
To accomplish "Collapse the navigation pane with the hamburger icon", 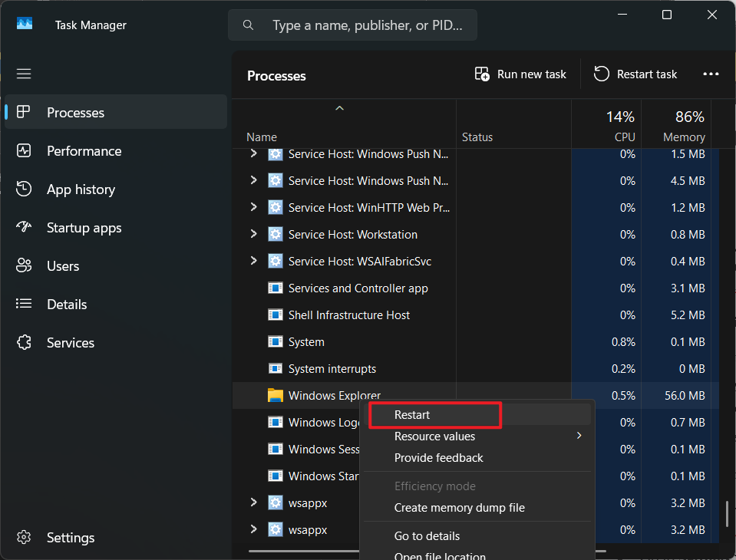I will point(24,73).
